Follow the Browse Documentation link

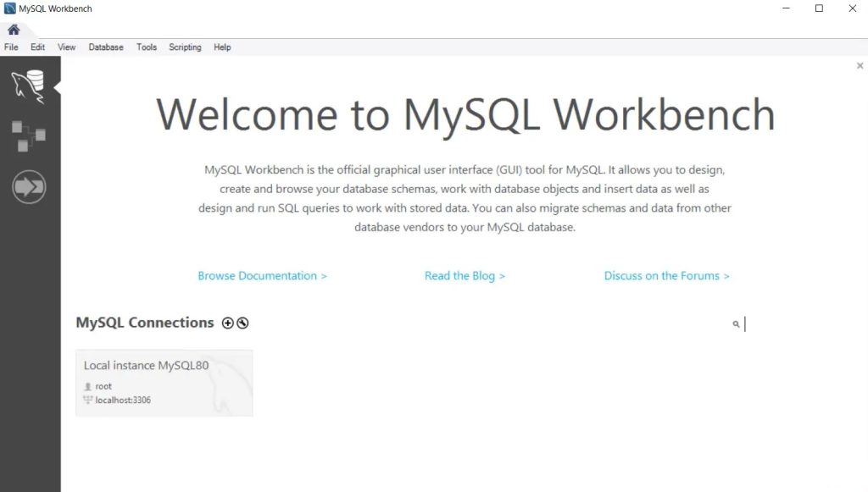(x=262, y=275)
